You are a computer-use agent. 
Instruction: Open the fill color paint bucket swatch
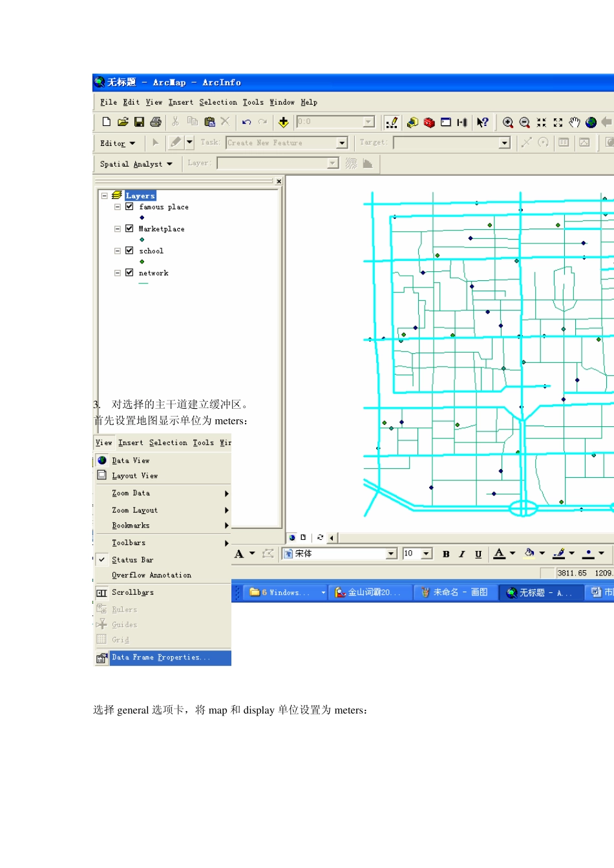point(529,554)
